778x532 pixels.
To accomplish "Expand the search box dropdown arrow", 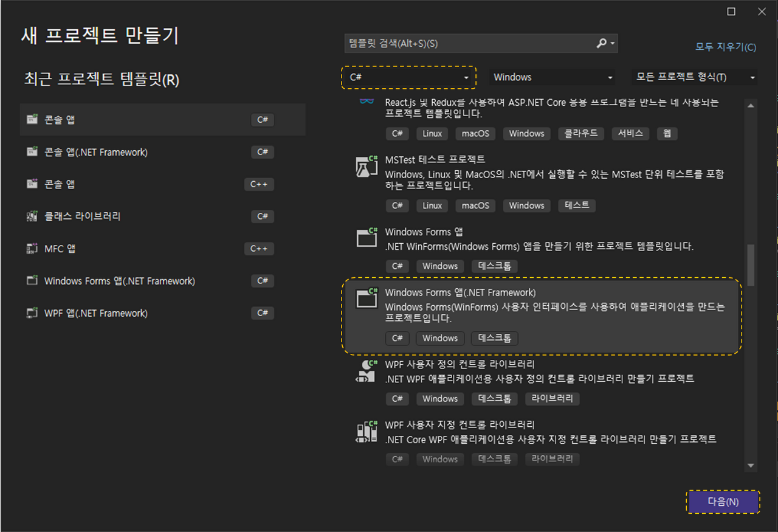I will 613,44.
